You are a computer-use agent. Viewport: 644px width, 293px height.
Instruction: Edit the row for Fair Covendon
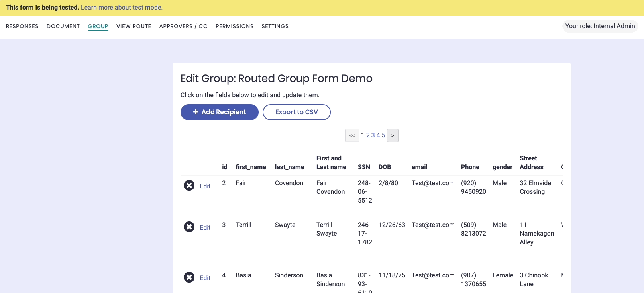(205, 186)
